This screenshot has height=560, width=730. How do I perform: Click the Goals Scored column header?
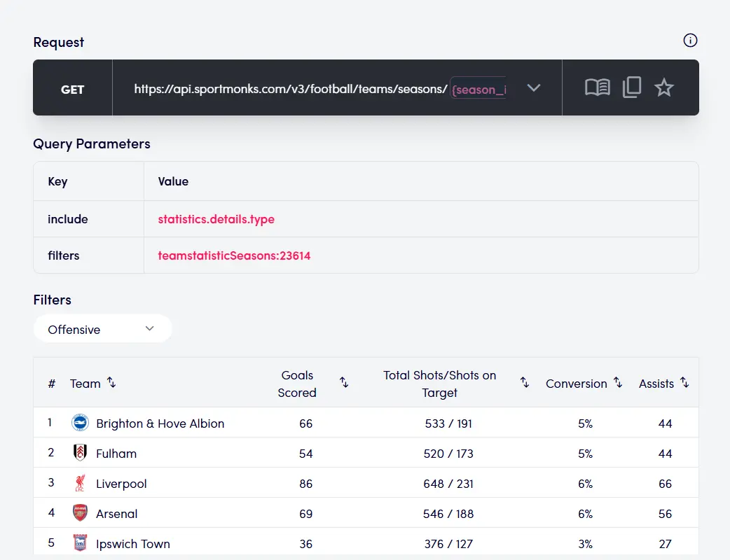[297, 384]
